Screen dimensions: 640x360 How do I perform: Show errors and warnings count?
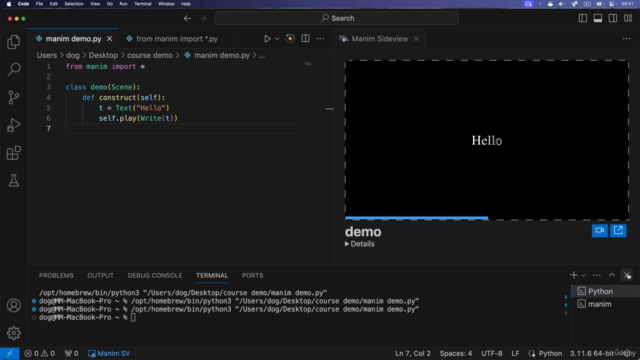tap(40, 353)
